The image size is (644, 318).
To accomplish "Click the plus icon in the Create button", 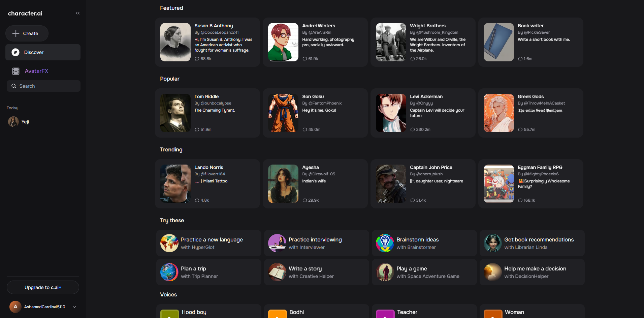I will click(x=16, y=33).
